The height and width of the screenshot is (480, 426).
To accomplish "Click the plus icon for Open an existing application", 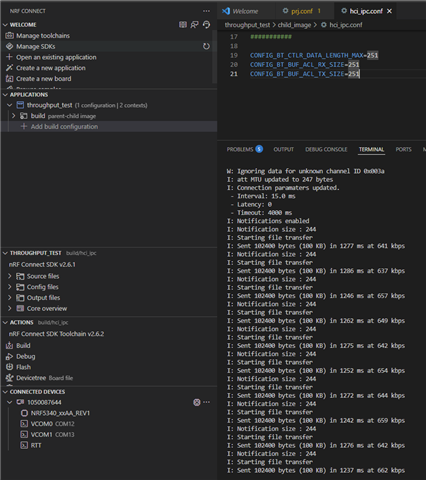I will [9, 57].
